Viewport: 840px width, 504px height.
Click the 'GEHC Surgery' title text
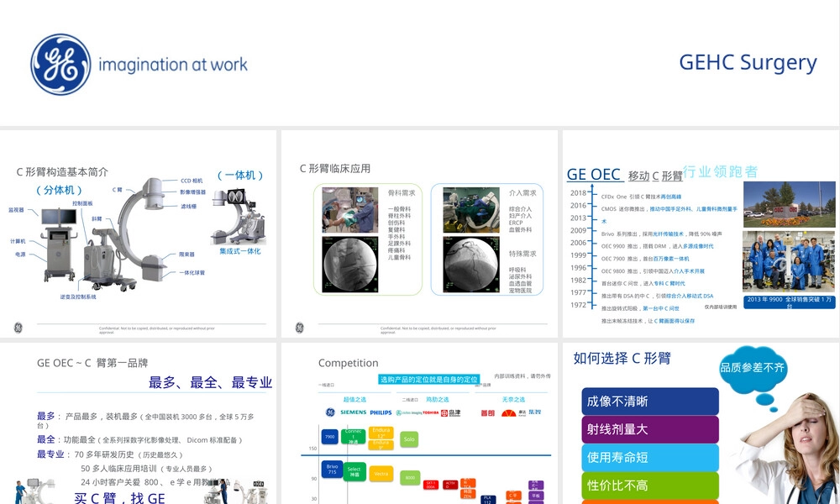pos(748,63)
